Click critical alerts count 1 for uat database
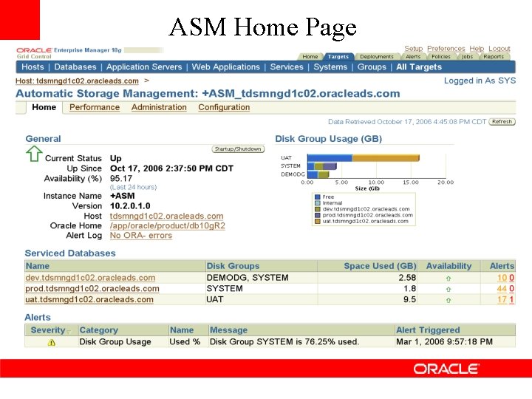Image resolution: width=532 pixels, height=399 pixels. coord(511,299)
